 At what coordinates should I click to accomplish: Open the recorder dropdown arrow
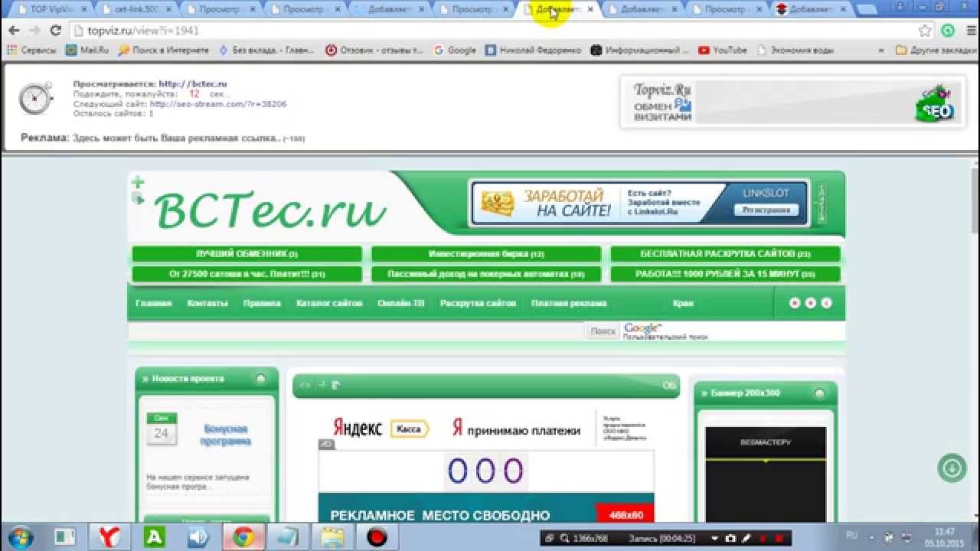click(714, 538)
